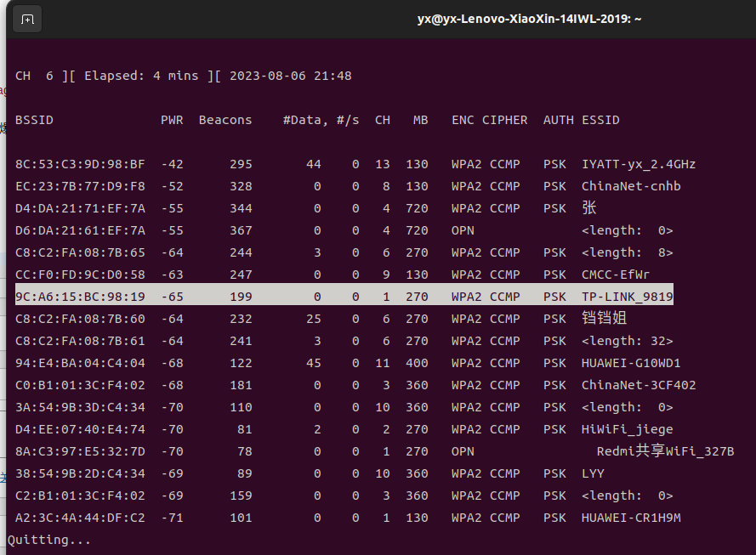Viewport: 756px width, 555px height.
Task: Select BSSID 3A:54:9B:3D:C4:34
Action: pos(80,408)
